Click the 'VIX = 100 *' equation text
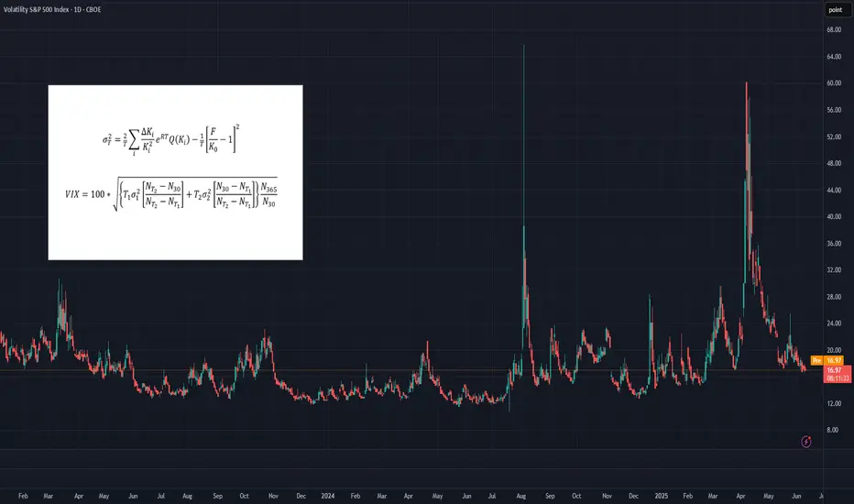Image resolution: width=854 pixels, height=504 pixels. pos(88,194)
